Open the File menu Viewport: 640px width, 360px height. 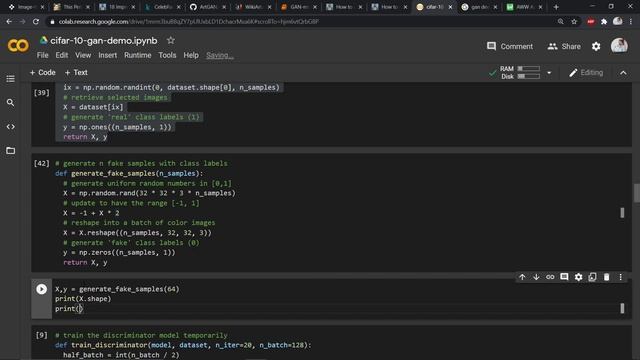pyautogui.click(x=42, y=55)
